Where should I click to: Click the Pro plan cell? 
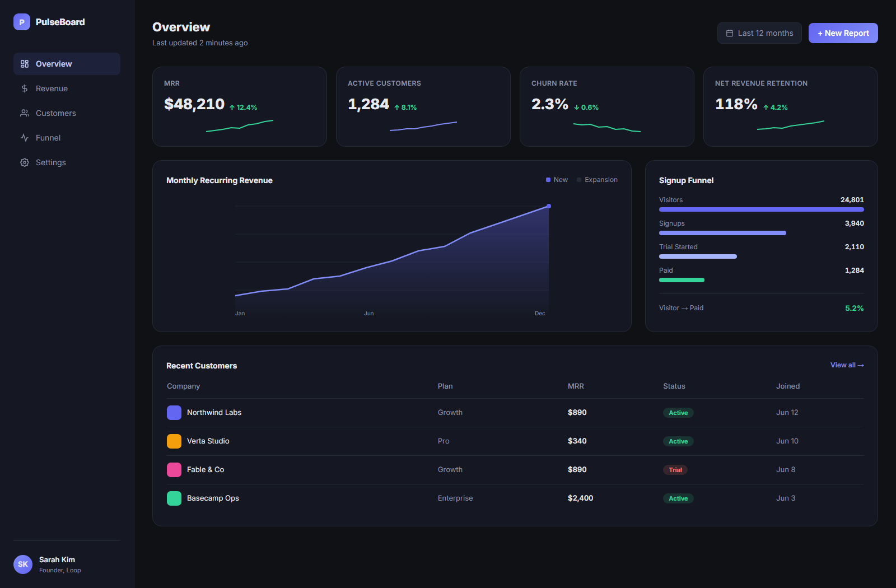[444, 441]
